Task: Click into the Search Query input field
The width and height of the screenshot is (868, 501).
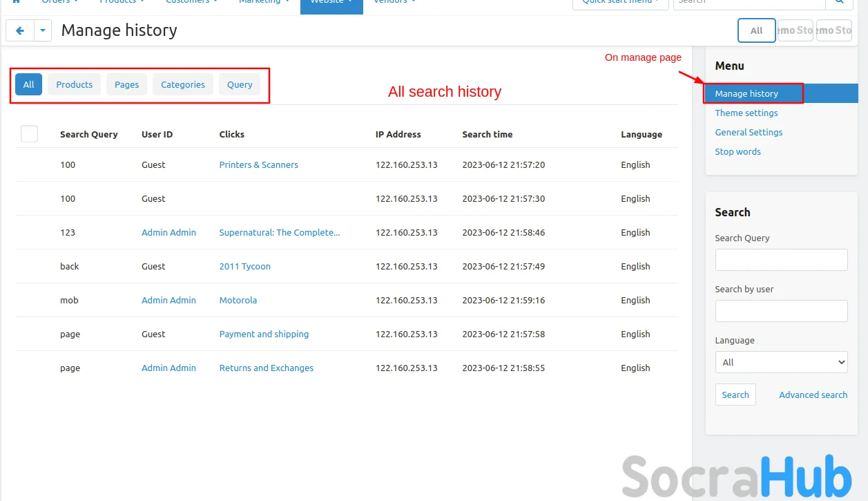Action: coord(781,260)
